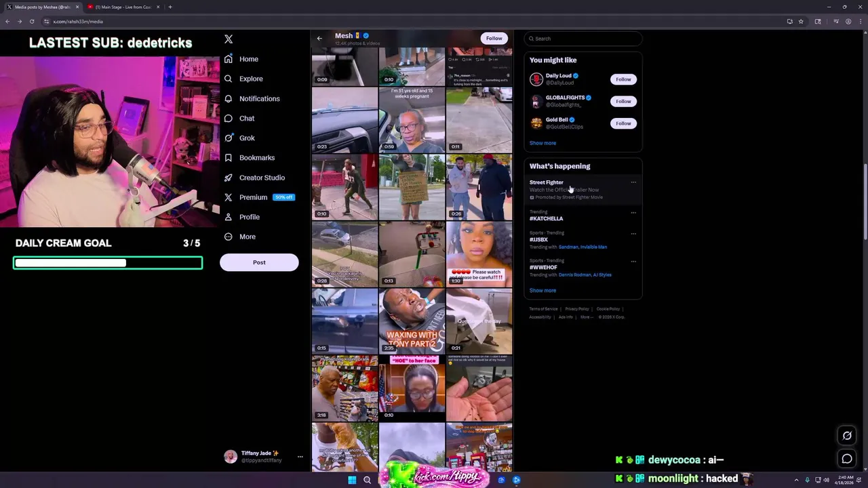
Task: Open the floating messages bubble button
Action: click(x=847, y=459)
